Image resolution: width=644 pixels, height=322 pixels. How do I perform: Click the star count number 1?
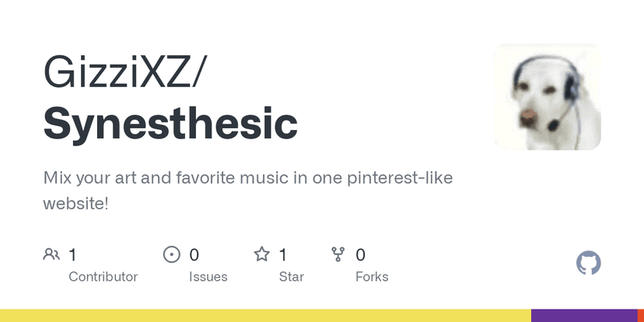[x=283, y=254]
